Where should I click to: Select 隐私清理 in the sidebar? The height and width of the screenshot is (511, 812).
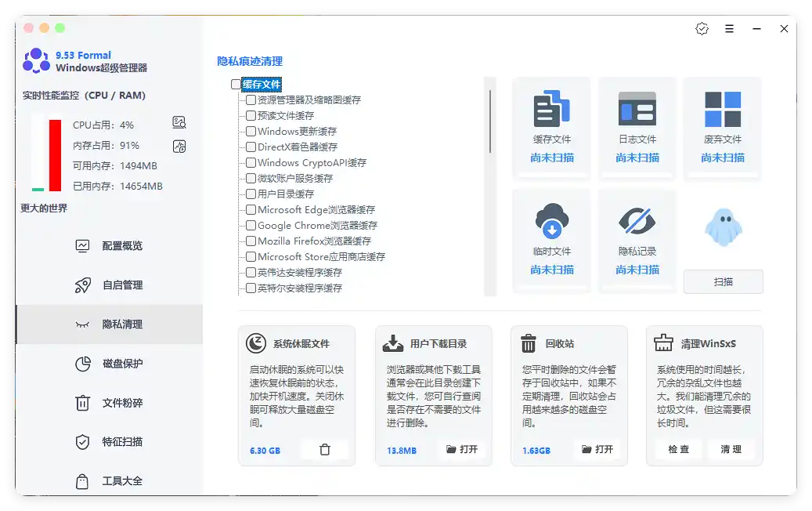click(x=110, y=324)
